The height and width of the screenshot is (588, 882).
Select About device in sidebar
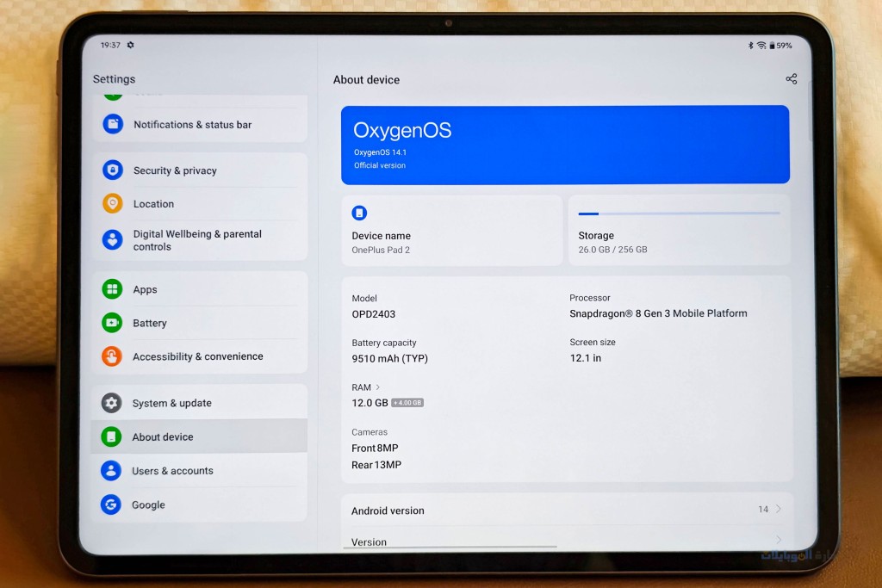tap(199, 436)
